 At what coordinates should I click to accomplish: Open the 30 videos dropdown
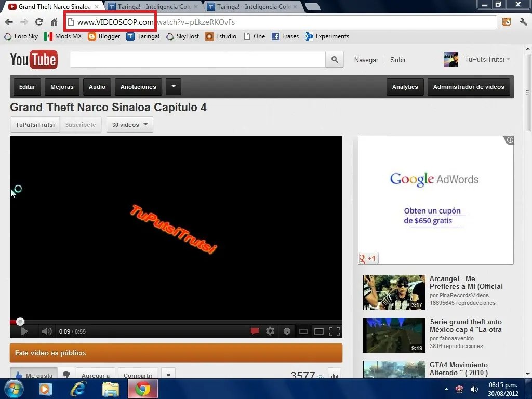click(x=130, y=125)
